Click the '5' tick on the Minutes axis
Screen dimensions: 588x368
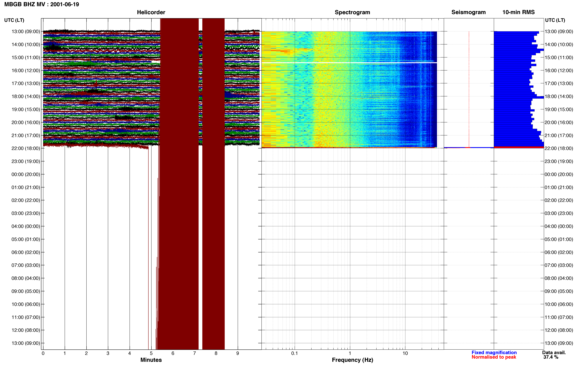(x=151, y=353)
